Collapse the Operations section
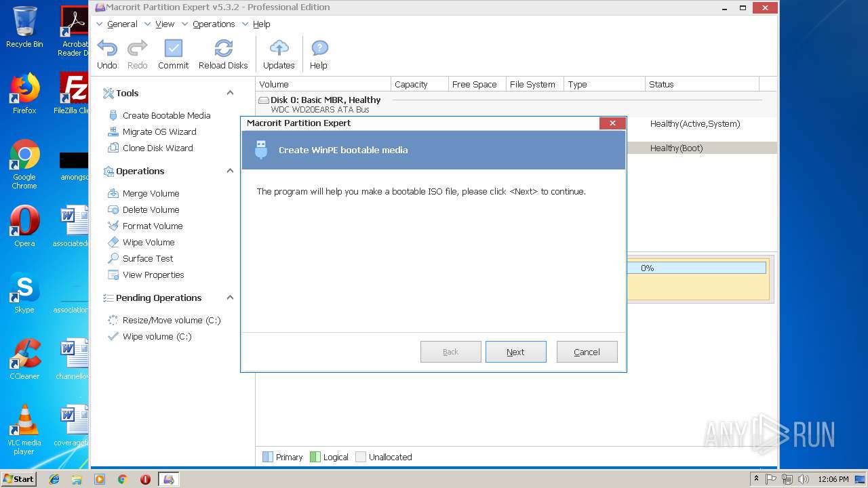 pos(230,171)
